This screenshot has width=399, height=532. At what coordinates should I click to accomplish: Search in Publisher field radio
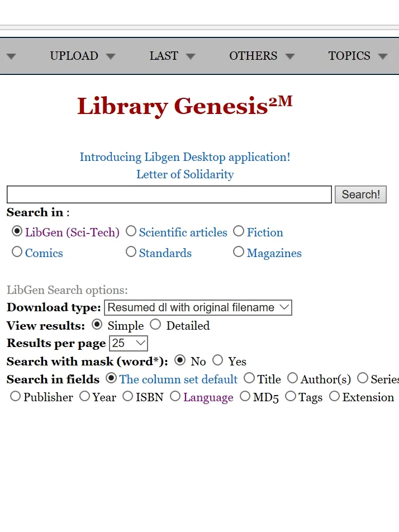(x=15, y=396)
